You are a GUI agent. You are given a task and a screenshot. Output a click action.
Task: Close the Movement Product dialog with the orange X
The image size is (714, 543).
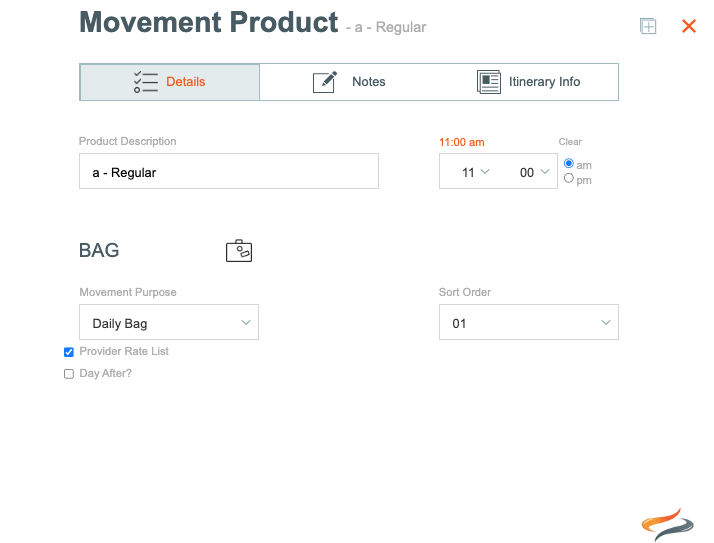(x=688, y=26)
